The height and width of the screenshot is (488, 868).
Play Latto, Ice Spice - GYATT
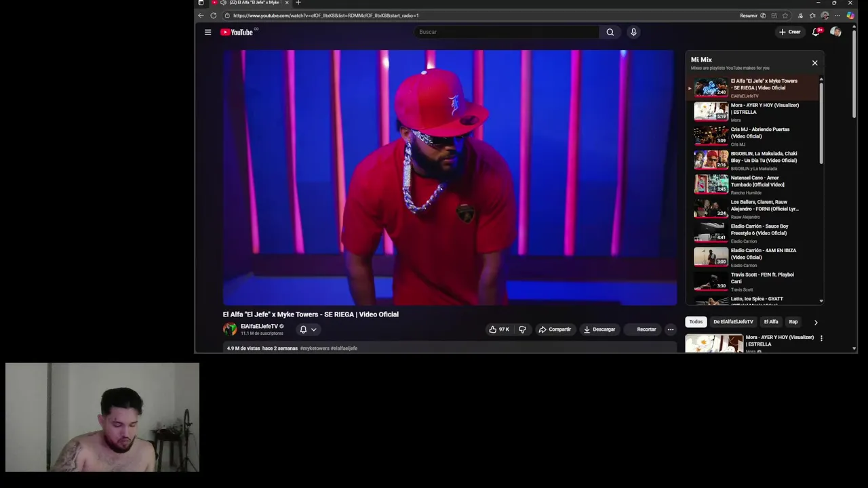[x=753, y=300]
